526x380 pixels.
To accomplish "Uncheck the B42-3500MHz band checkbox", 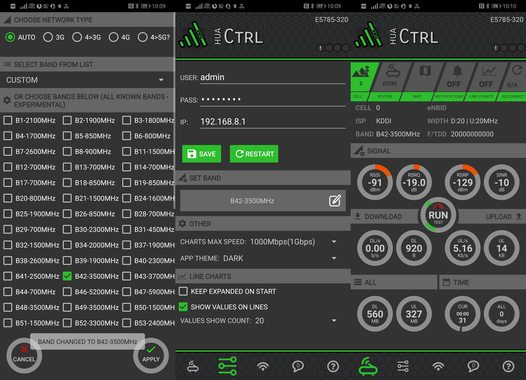I will 67,276.
